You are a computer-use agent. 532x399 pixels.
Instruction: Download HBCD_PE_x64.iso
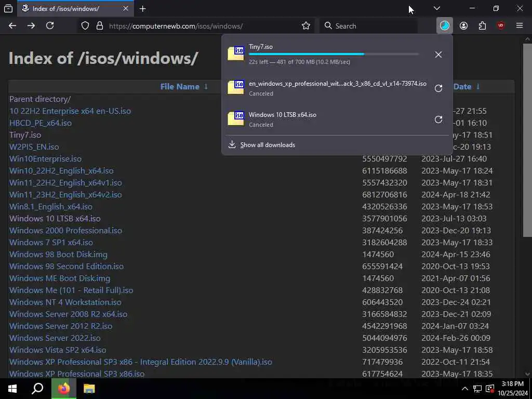point(41,123)
